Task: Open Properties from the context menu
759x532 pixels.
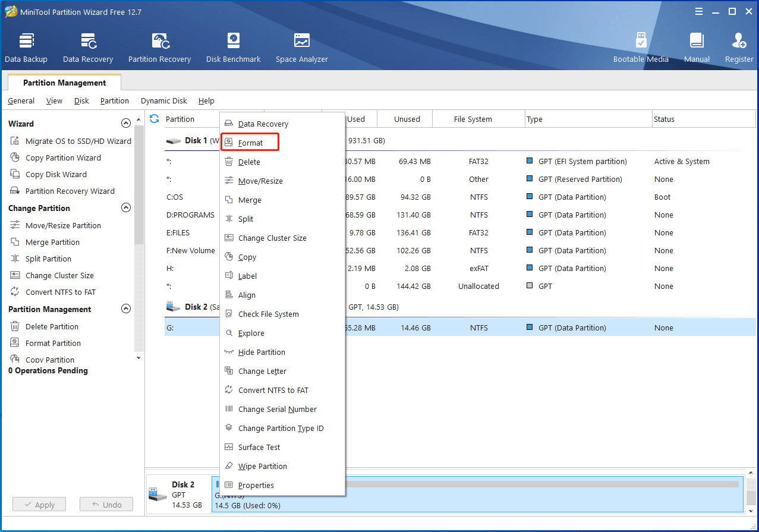Action: (x=283, y=485)
